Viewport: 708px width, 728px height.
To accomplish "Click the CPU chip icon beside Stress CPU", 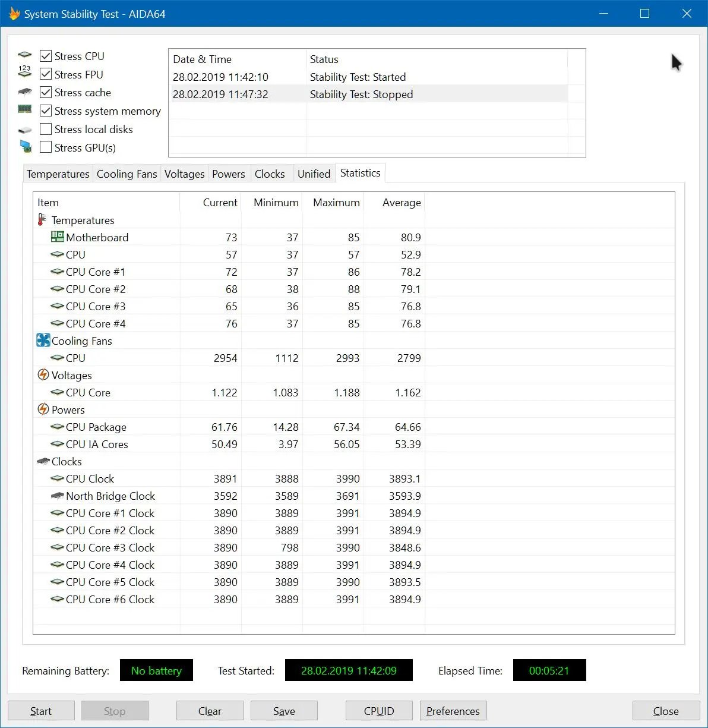I will (24, 55).
